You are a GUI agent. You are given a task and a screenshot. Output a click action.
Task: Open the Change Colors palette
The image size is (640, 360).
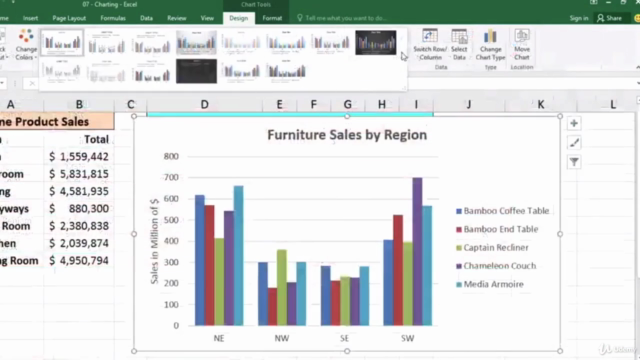[26, 45]
